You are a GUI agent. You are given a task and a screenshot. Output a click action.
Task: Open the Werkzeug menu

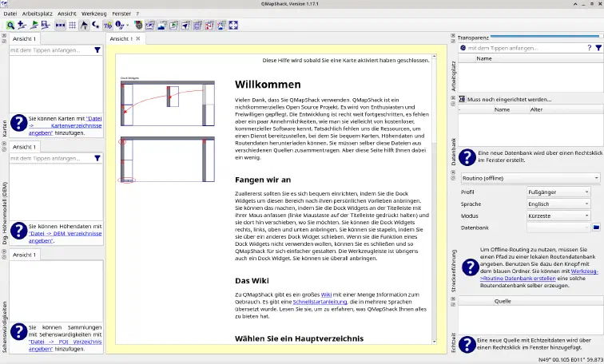pos(94,14)
